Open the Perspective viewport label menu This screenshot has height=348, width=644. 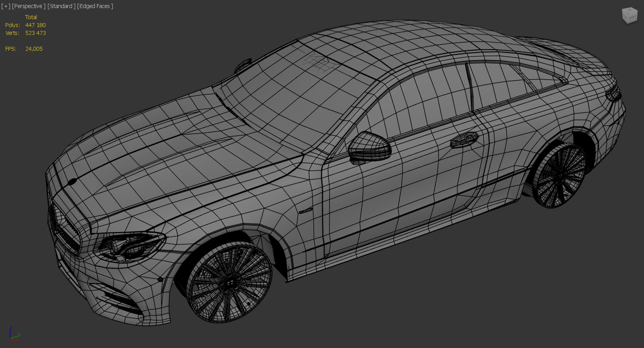pyautogui.click(x=29, y=6)
